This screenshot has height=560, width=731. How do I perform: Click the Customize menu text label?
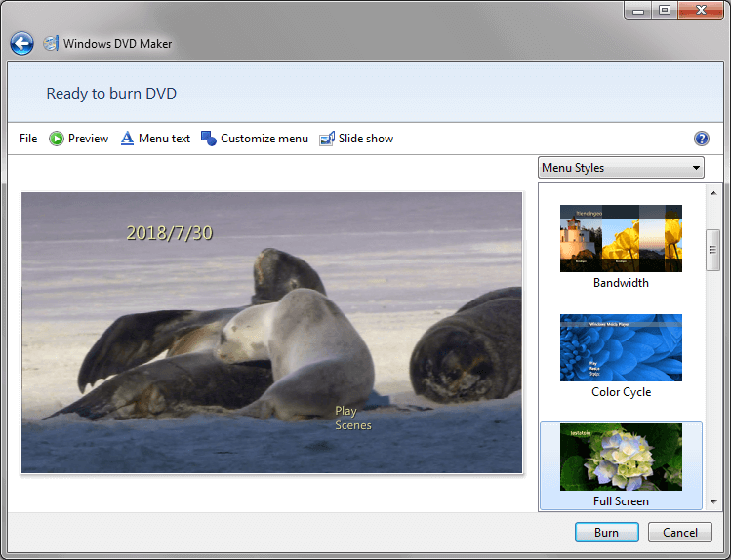(x=264, y=139)
